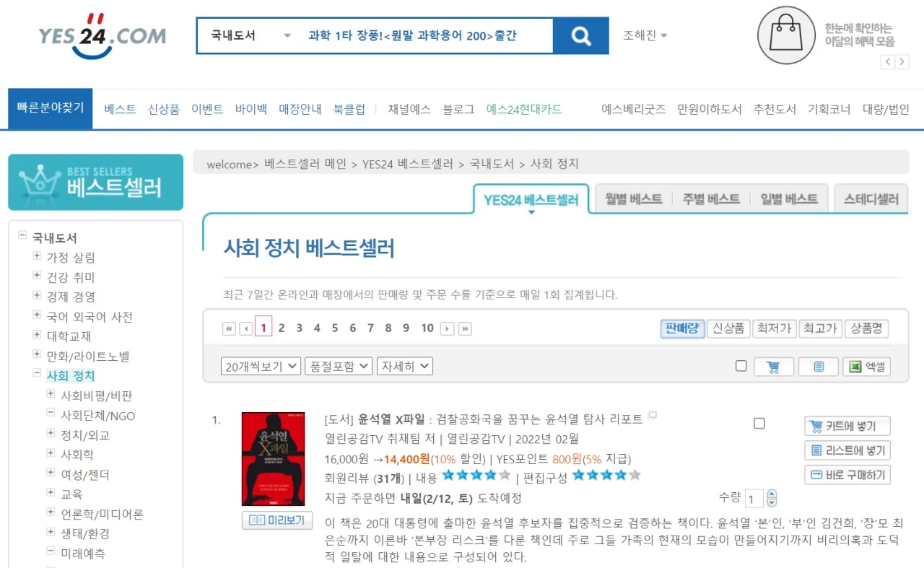Click the next banner arrow under 혜택 모음
Screen dimensions: 924x568
coord(902,62)
